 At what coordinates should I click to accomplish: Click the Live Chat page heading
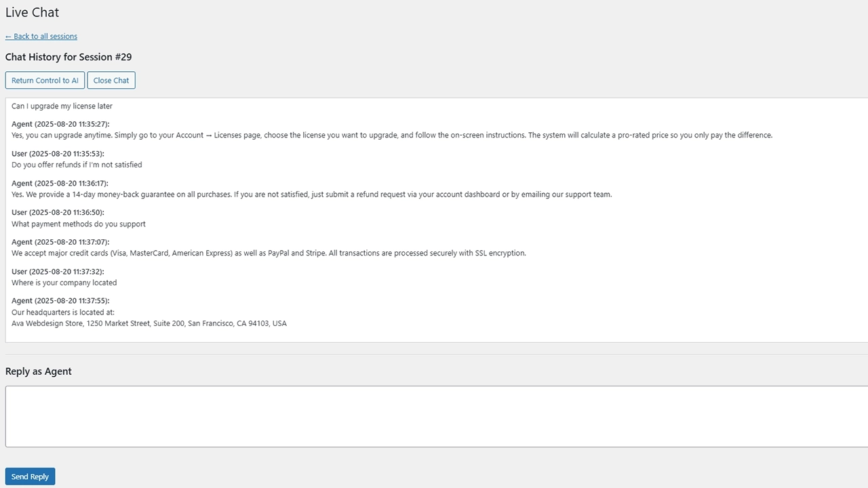[x=32, y=12]
